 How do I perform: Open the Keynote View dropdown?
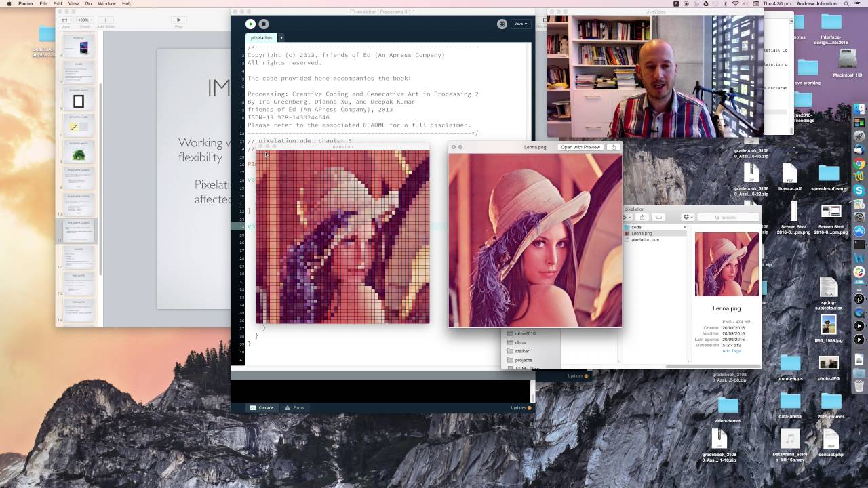[66, 21]
